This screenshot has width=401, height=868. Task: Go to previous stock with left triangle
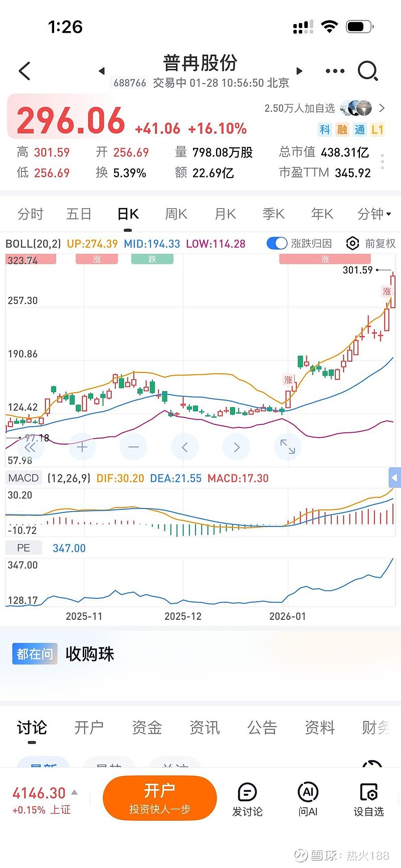[102, 71]
